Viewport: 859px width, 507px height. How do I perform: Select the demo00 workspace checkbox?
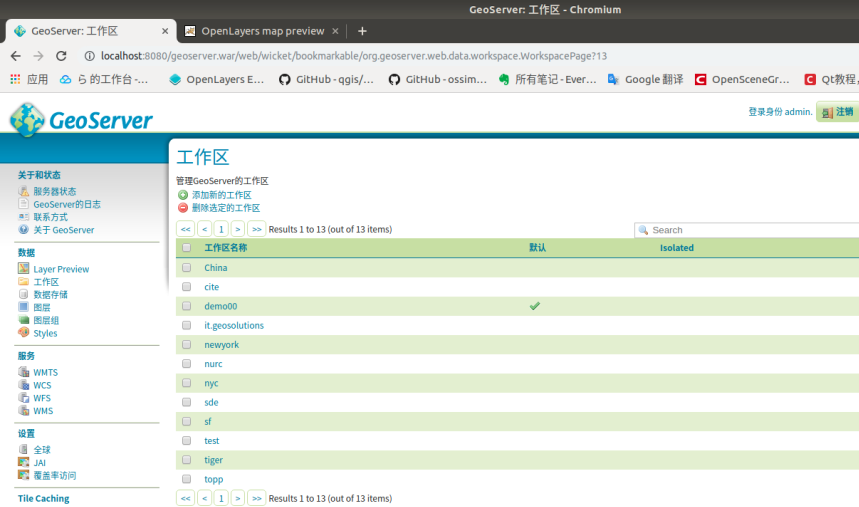186,306
